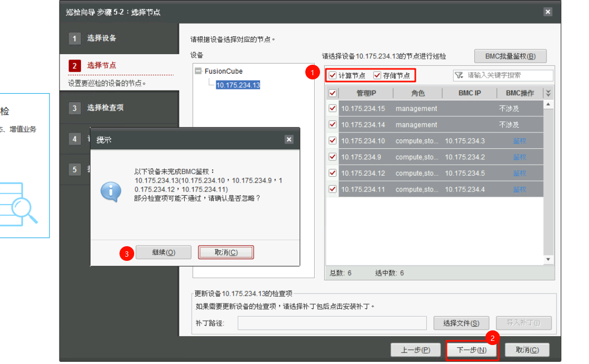Click the BMC批量鉴权(B) button
589x364 pixels.
[510, 56]
